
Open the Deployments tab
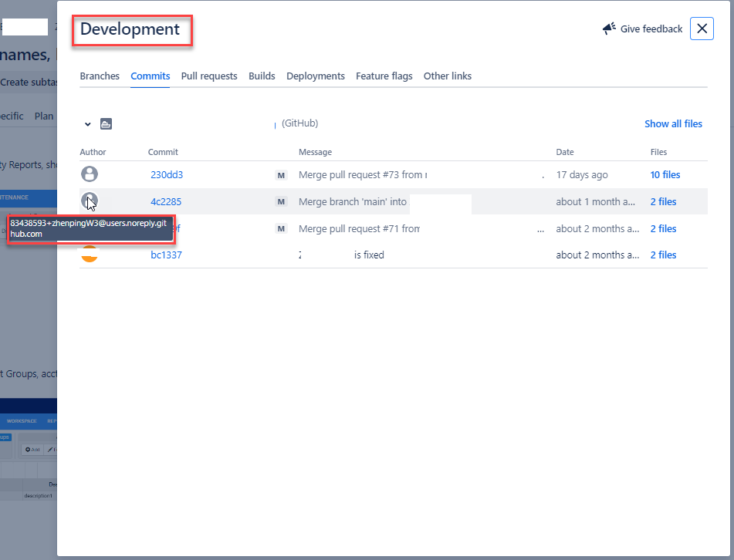click(x=316, y=76)
